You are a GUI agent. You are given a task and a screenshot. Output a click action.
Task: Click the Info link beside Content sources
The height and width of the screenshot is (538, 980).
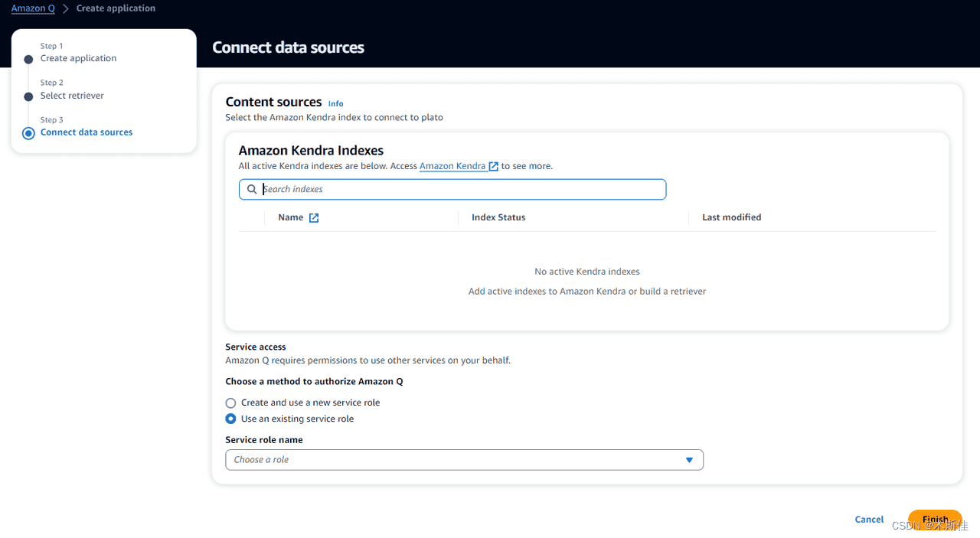click(335, 103)
